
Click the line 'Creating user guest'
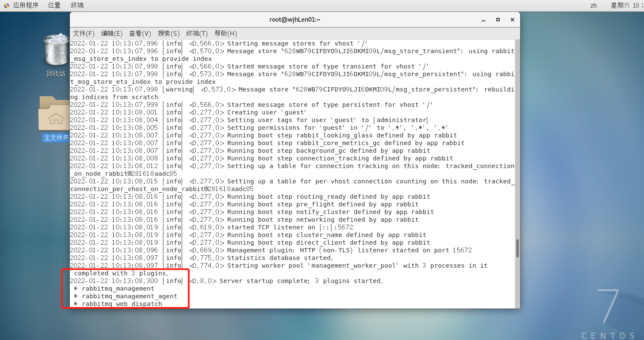coord(188,112)
